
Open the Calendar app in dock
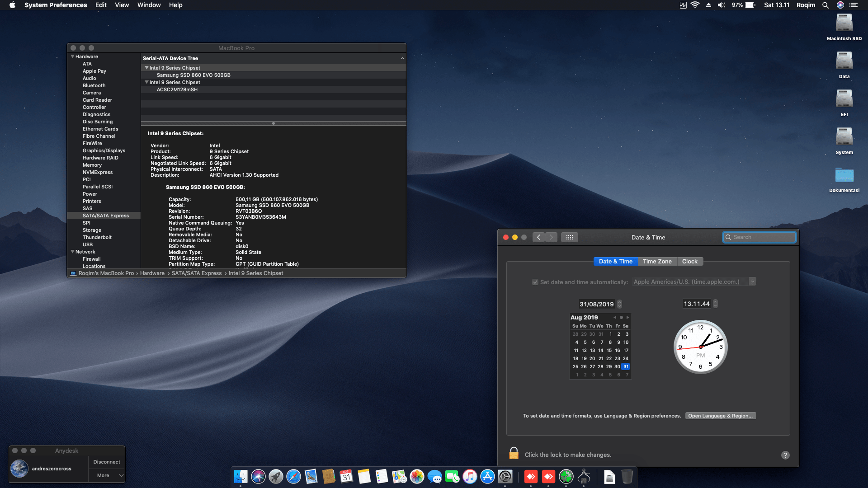pos(346,476)
